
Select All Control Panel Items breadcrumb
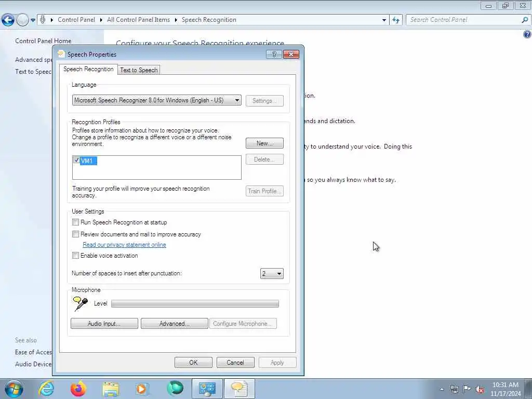[x=138, y=20]
